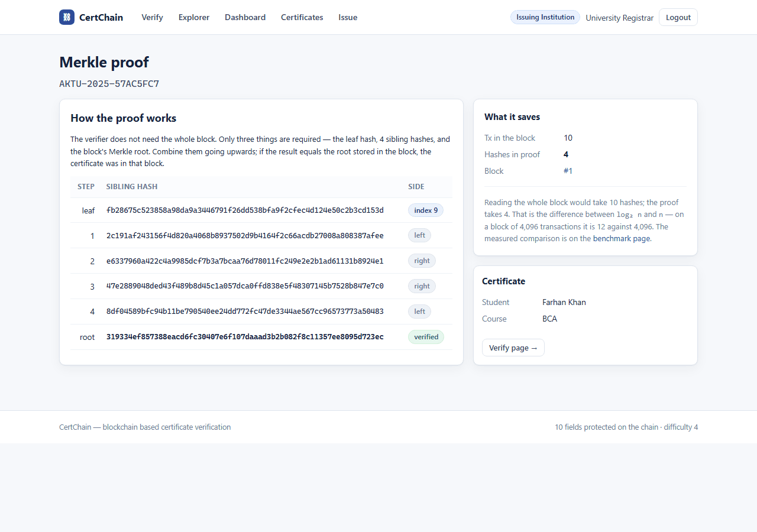Click the Logout button
The height and width of the screenshot is (532, 757).
pos(678,17)
